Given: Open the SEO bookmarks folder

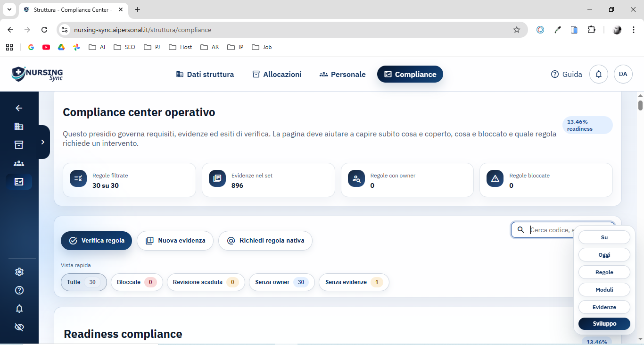Looking at the screenshot, I should click(124, 47).
